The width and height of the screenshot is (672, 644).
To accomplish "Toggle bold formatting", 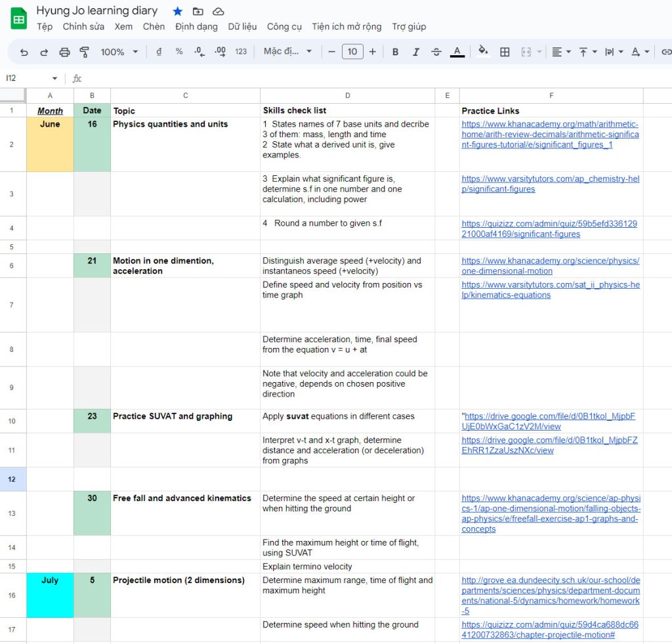I will pos(395,52).
